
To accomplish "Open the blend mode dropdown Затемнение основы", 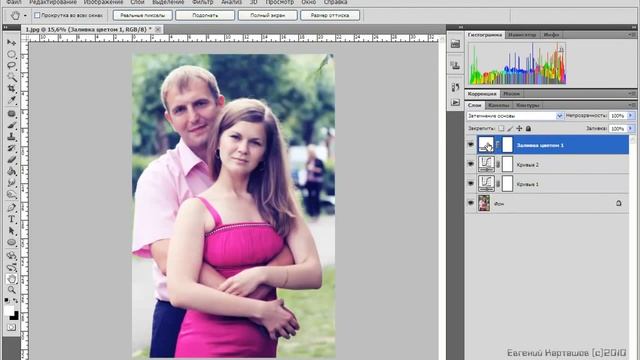I will click(515, 116).
